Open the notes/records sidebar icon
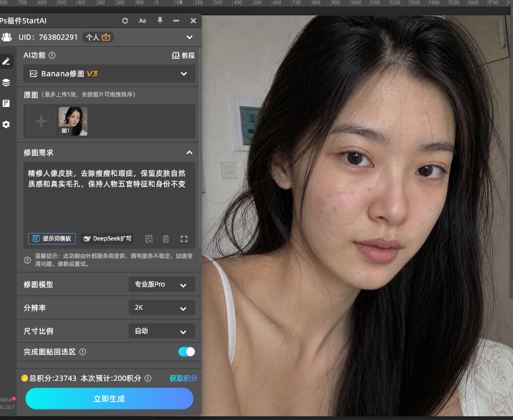Screen dimensions: 513x420 point(6,103)
